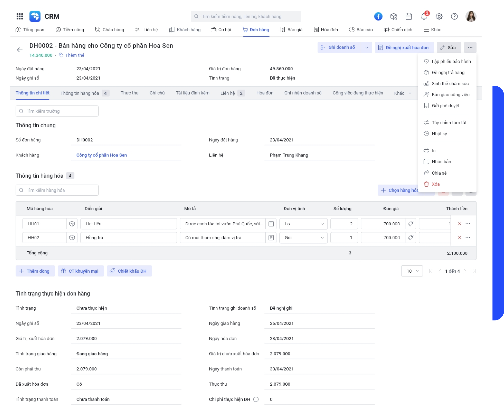Open the notifications bell icon

tap(424, 16)
